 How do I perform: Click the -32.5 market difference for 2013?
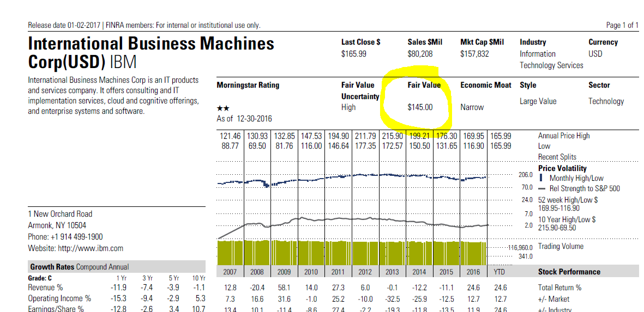pos(392,299)
